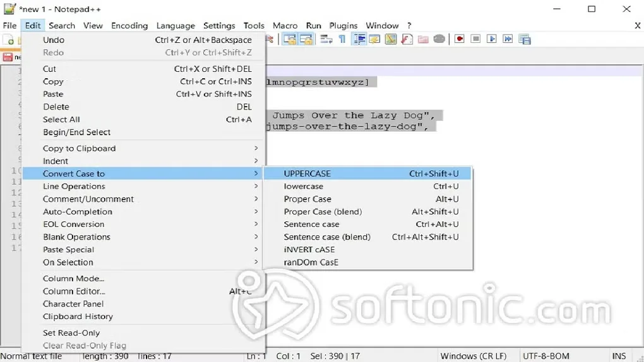This screenshot has height=362, width=644.
Task: Select Proper Case (blend) option
Action: click(x=368, y=212)
